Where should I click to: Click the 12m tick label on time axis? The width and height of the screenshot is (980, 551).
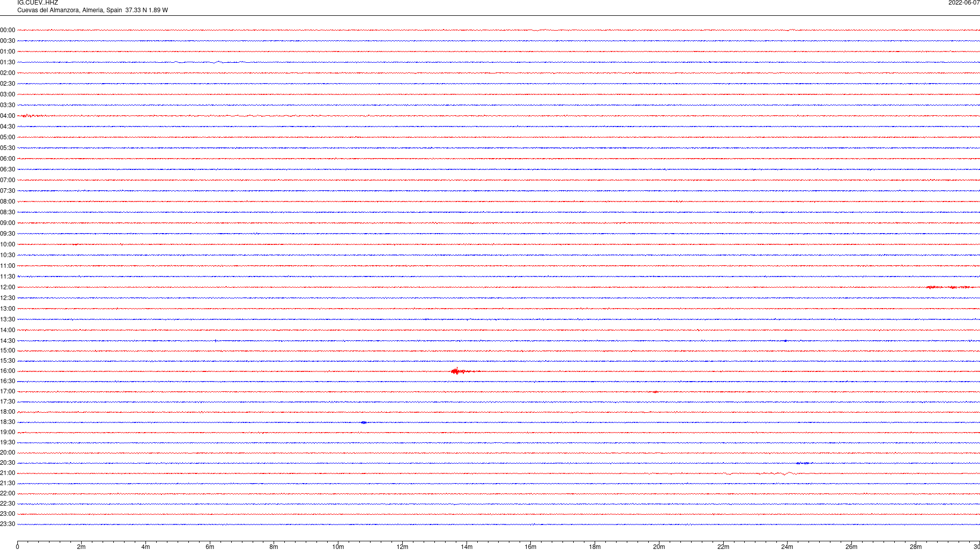pos(402,547)
